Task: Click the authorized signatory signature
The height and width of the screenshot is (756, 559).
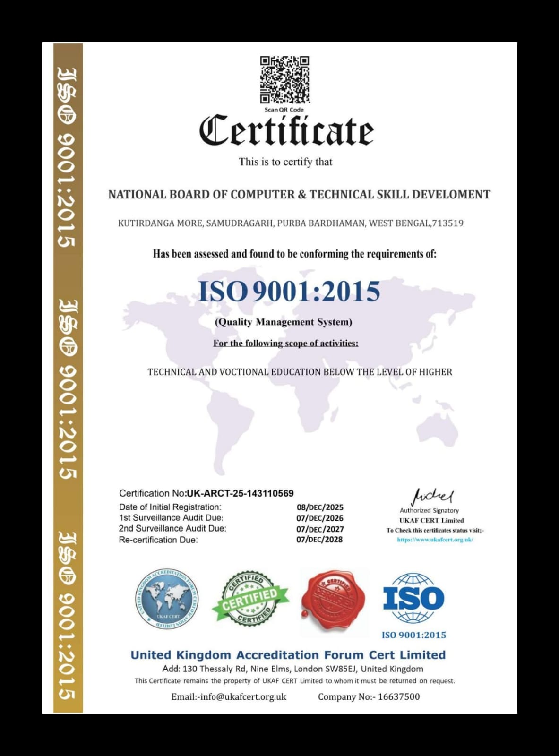Action: [433, 497]
